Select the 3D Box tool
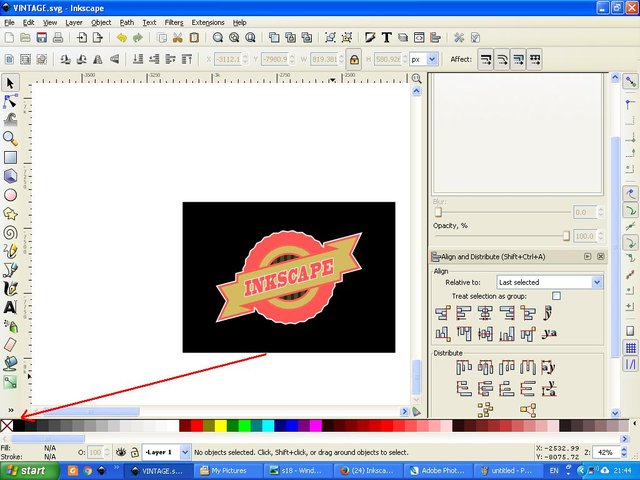This screenshot has width=640, height=480. coord(10,176)
